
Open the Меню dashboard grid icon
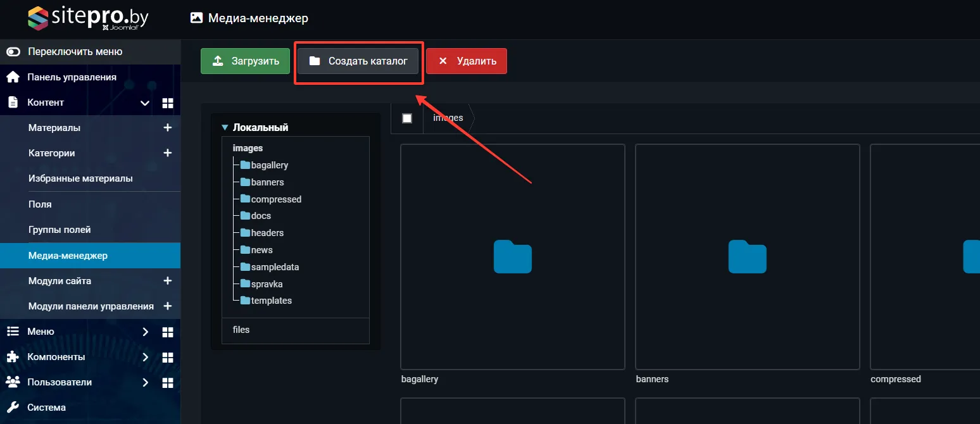tap(168, 332)
